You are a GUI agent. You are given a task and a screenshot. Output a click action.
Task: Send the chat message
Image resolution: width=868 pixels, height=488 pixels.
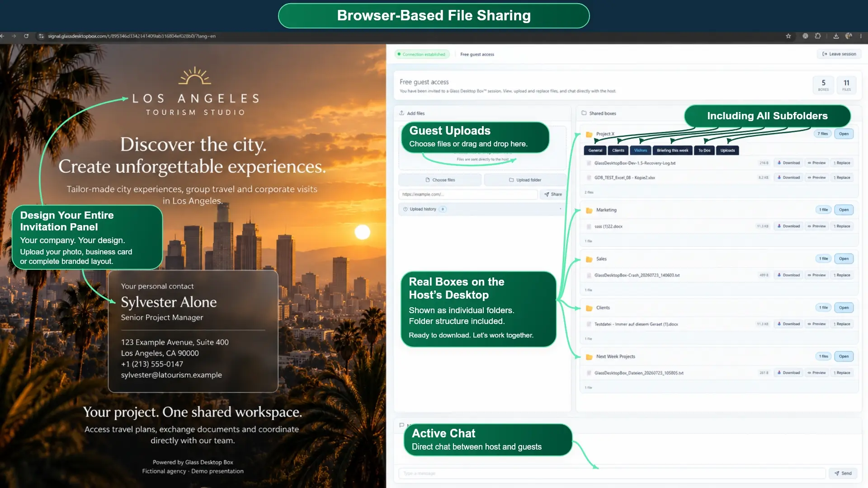843,473
